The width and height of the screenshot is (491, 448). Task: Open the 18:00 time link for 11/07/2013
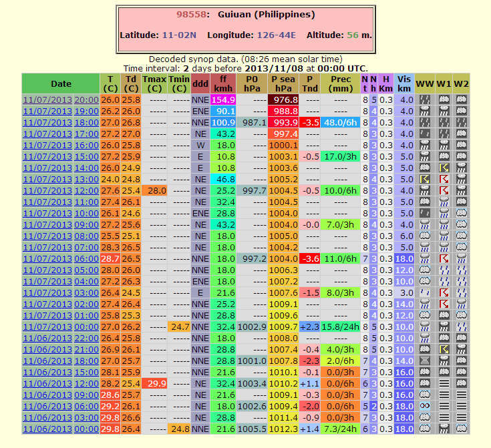(x=86, y=122)
